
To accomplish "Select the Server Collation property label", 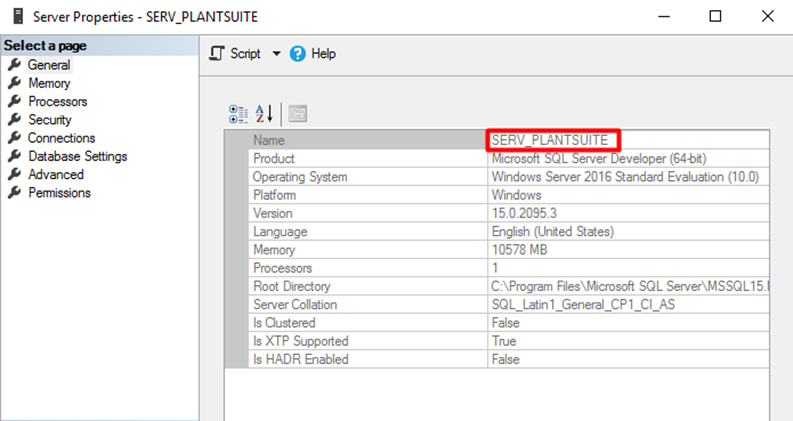I will [x=295, y=304].
